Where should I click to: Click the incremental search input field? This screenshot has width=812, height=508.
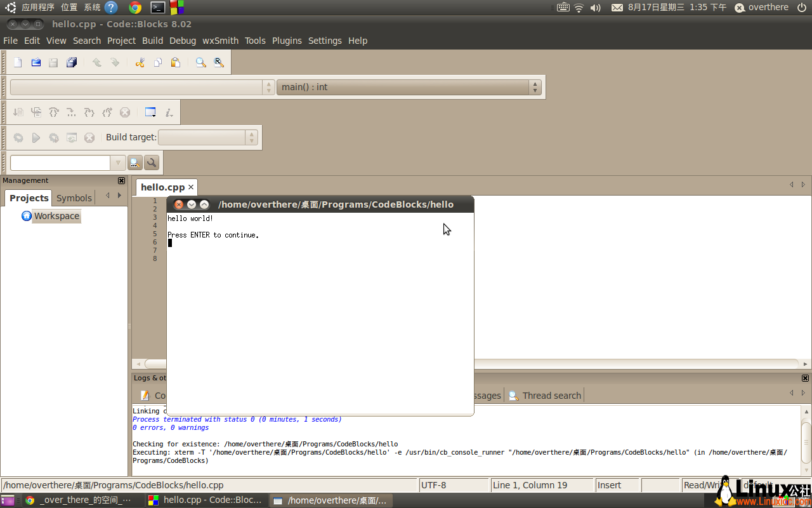pos(60,163)
